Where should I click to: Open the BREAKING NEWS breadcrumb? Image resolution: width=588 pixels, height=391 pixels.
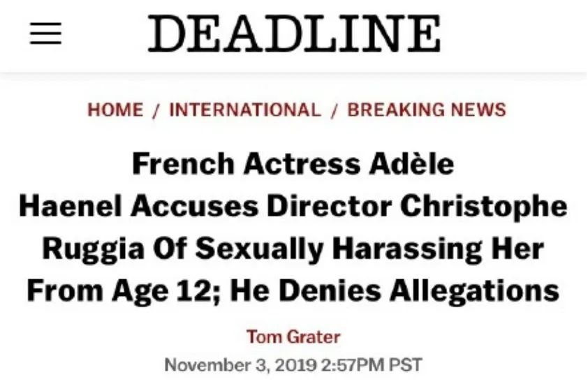426,110
